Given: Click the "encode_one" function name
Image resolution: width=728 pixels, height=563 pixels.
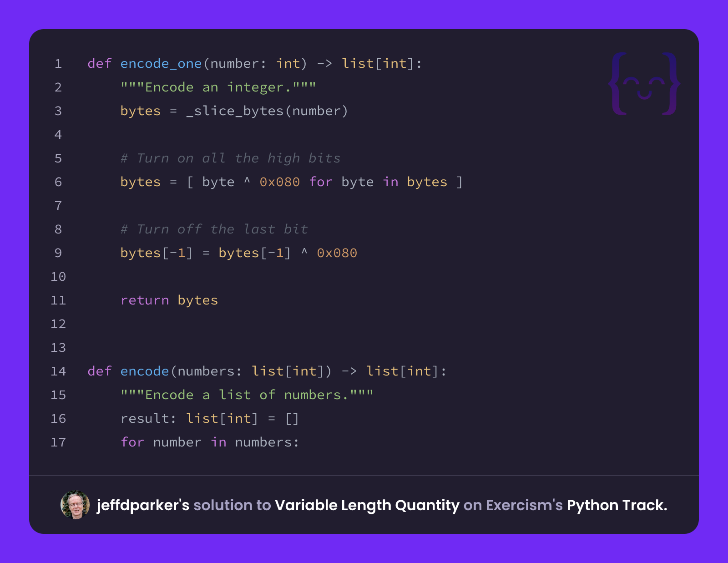Looking at the screenshot, I should (x=161, y=63).
